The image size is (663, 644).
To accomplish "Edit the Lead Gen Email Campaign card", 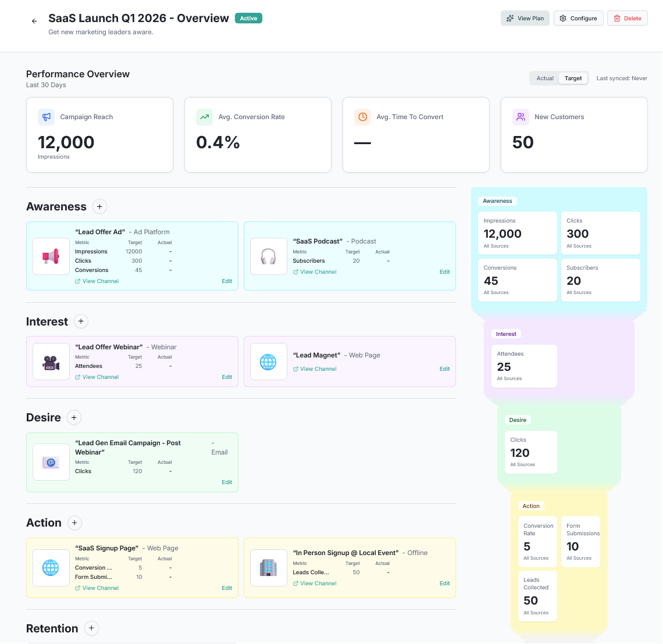I will (227, 482).
